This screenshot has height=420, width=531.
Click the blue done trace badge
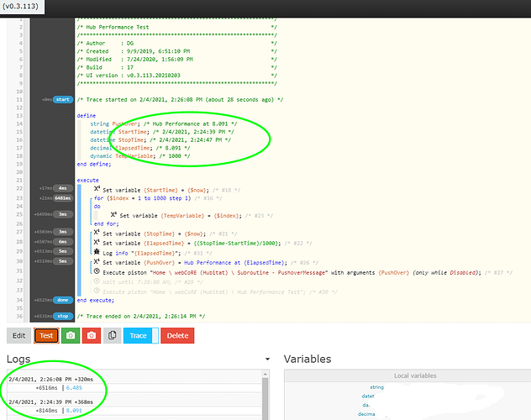[x=63, y=300]
